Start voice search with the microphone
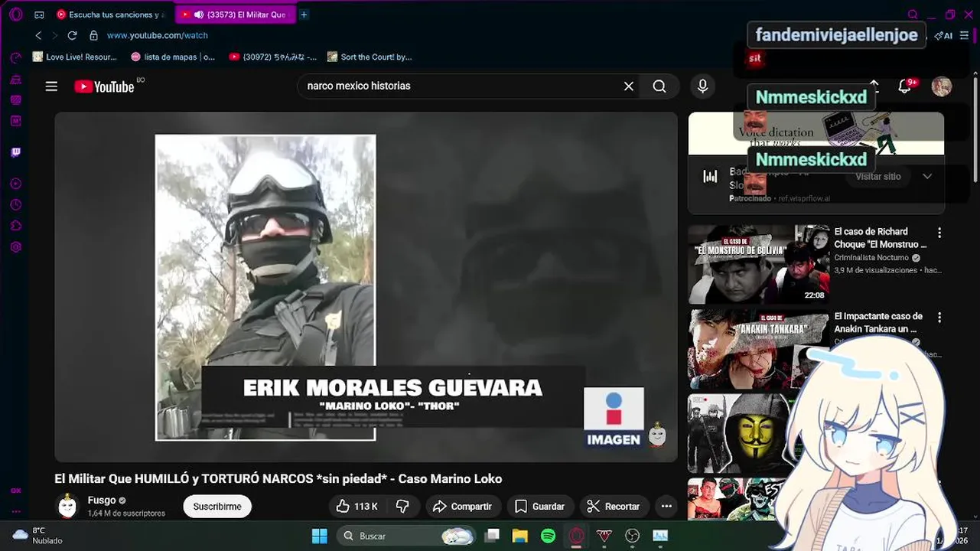 [x=702, y=86]
